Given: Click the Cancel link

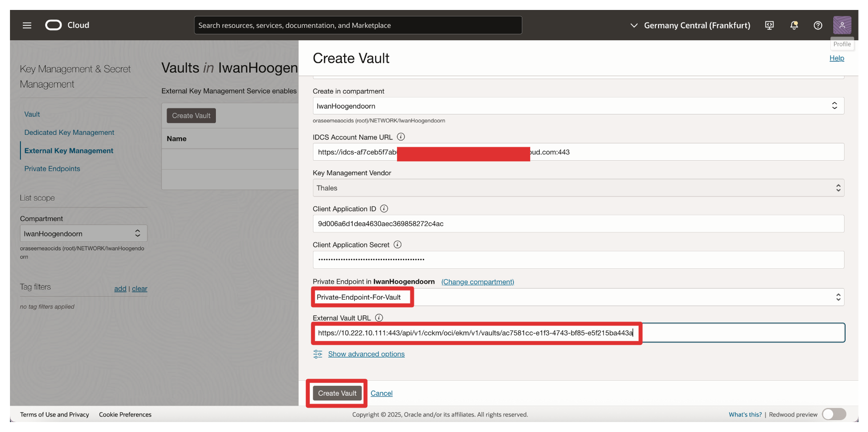Looking at the screenshot, I should click(x=382, y=393).
